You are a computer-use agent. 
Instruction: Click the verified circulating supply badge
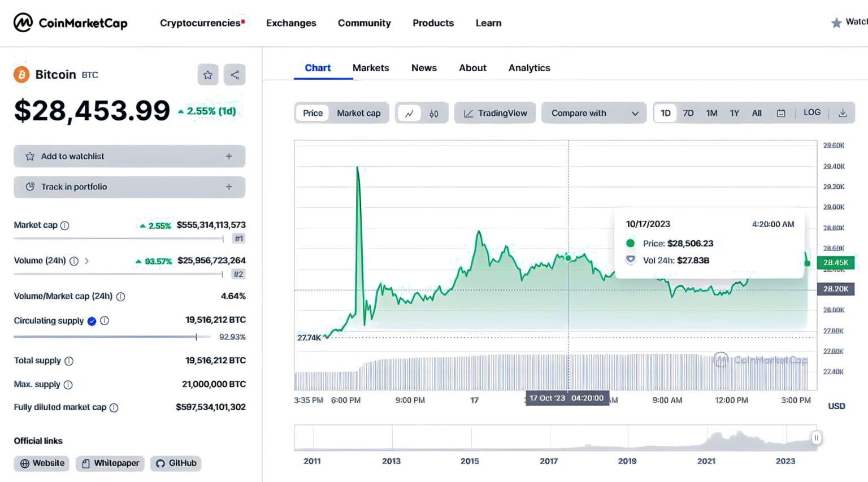(92, 321)
